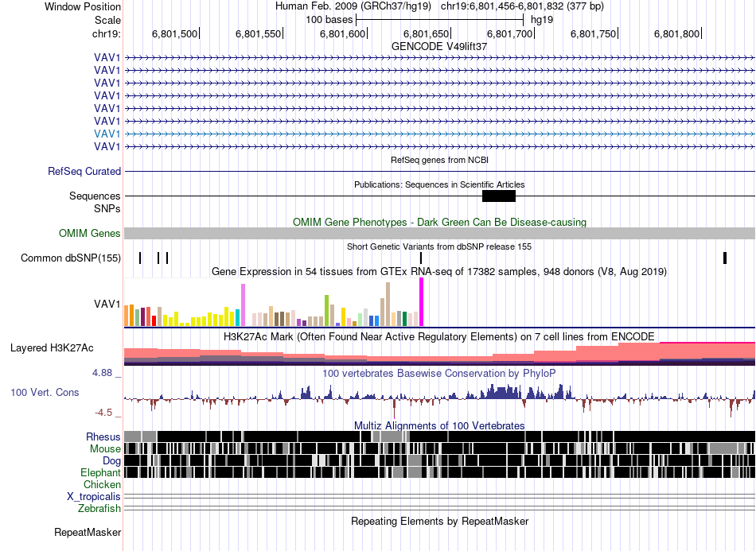
Task: Select the chr19: ruler label
Action: 106,33
